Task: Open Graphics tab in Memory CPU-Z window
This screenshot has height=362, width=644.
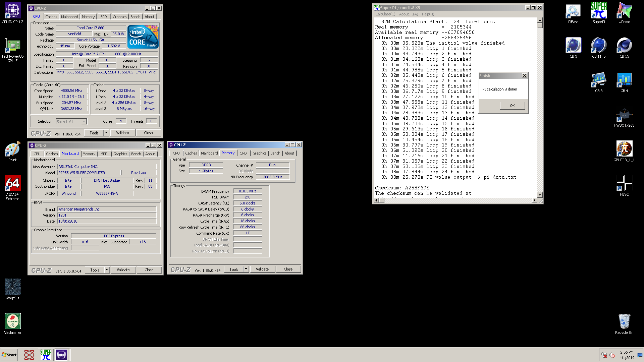Action: [x=260, y=153]
